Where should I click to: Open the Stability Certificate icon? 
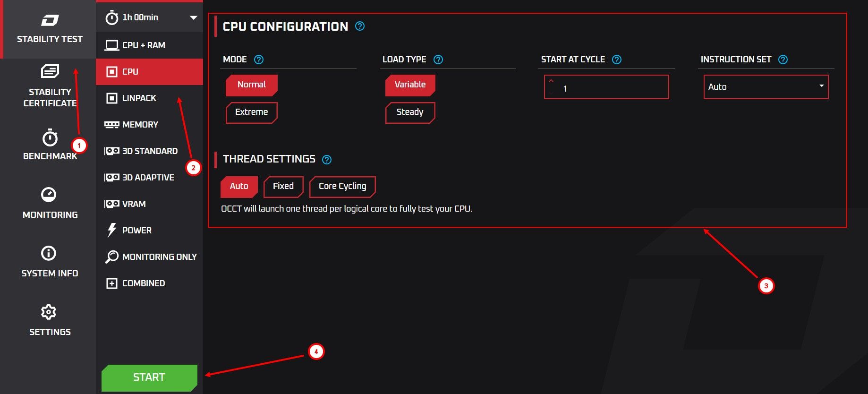pyautogui.click(x=50, y=71)
